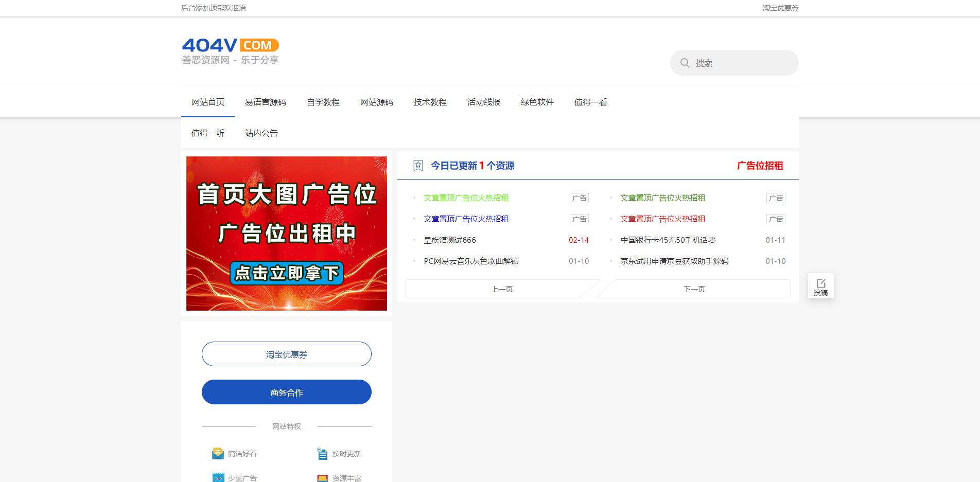The height and width of the screenshot is (482, 980).
Task: Click the 按时更新 feature icon
Action: [x=322, y=453]
